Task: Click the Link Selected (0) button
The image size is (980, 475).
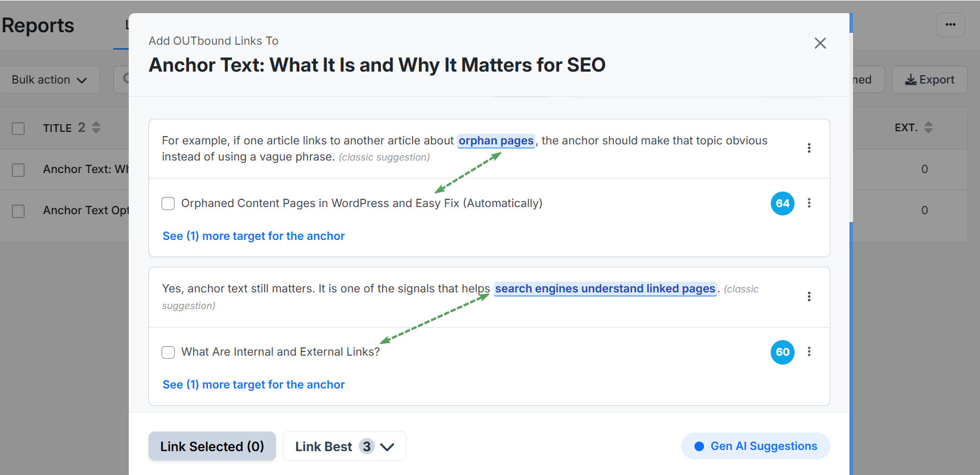Action: click(212, 446)
